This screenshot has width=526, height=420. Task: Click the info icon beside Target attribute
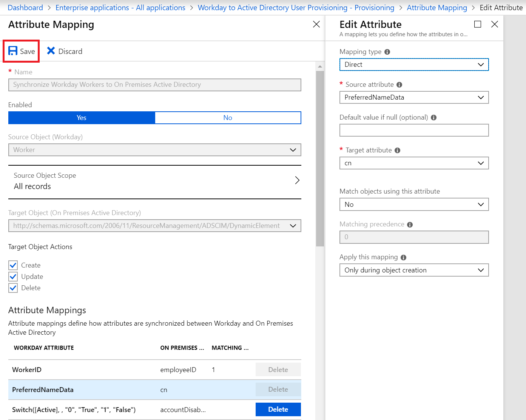click(x=397, y=151)
